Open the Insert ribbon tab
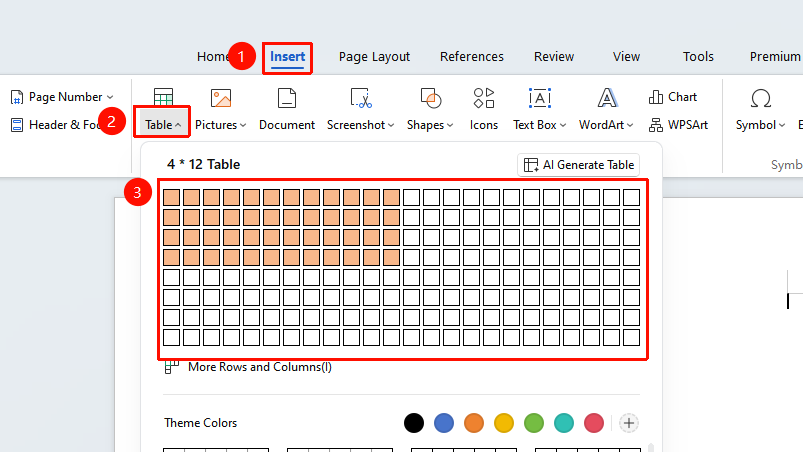This screenshot has height=452, width=803. pyautogui.click(x=287, y=57)
